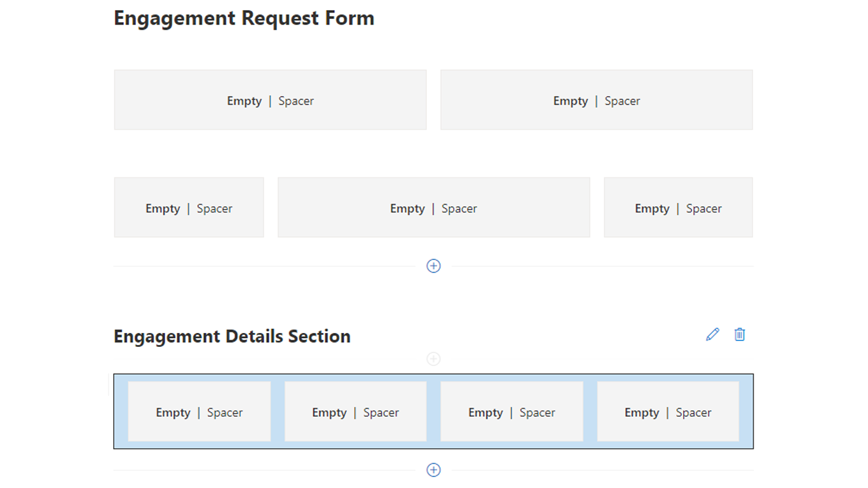Select first spacer in the highlighted four-column row
The height and width of the screenshot is (488, 868).
(199, 412)
